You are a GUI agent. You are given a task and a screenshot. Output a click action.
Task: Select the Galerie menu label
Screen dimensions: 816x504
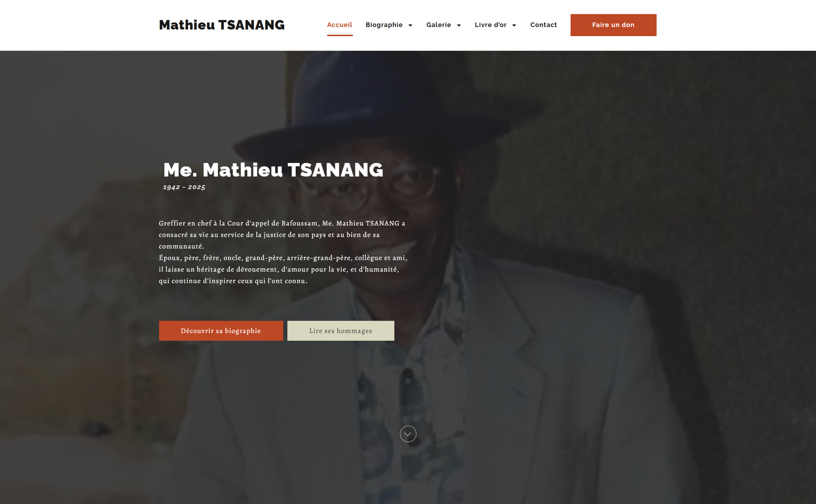(439, 24)
